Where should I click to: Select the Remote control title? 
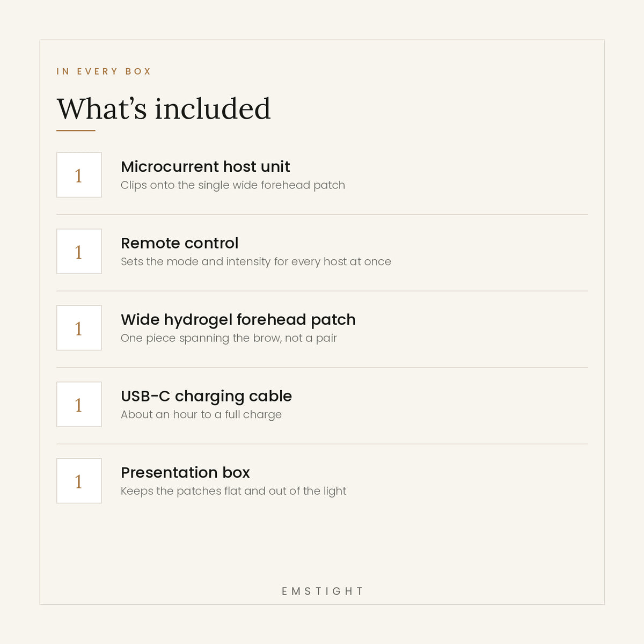tap(180, 243)
